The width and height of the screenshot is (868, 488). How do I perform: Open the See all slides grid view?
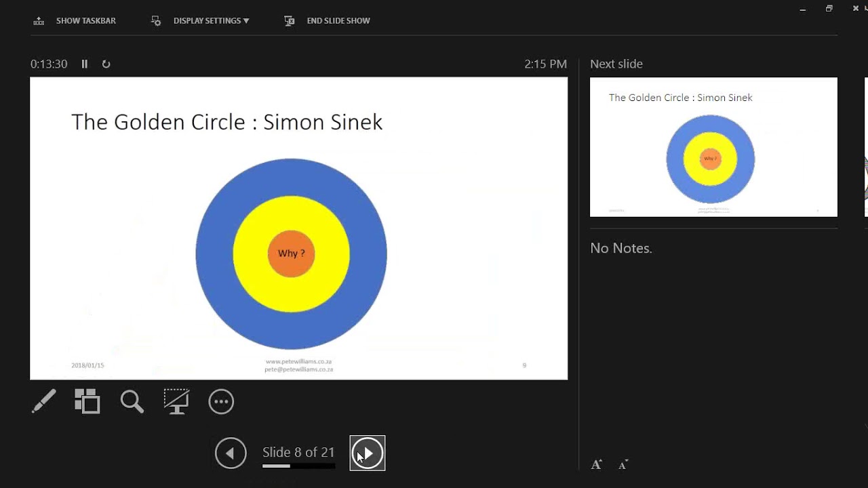click(87, 401)
